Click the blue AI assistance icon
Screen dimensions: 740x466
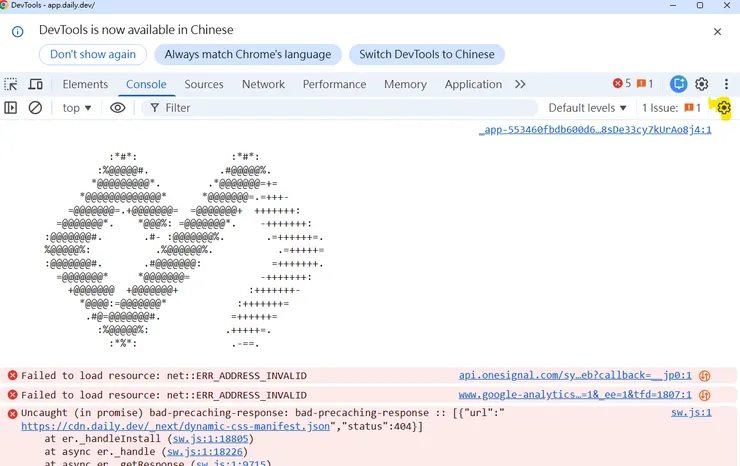click(x=679, y=84)
